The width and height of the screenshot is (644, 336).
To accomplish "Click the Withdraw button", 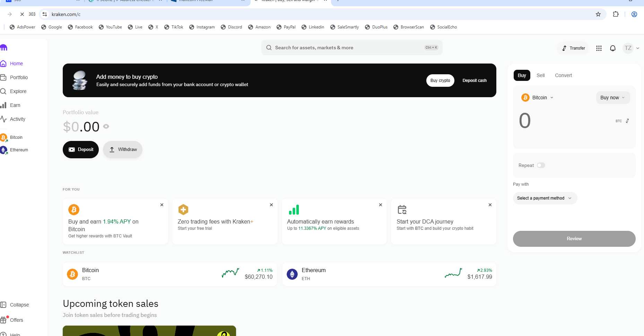I will pyautogui.click(x=123, y=150).
